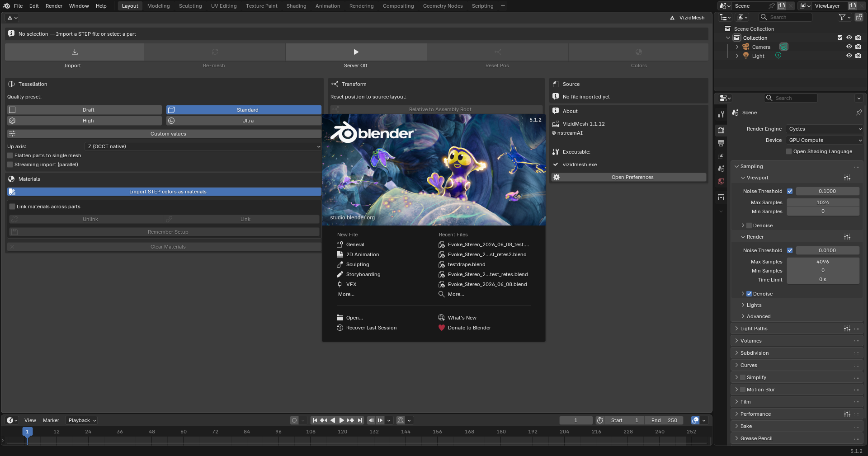Screen dimensions: 868x456
Task: Open recent file testdrape.blend
Action: [466, 264]
